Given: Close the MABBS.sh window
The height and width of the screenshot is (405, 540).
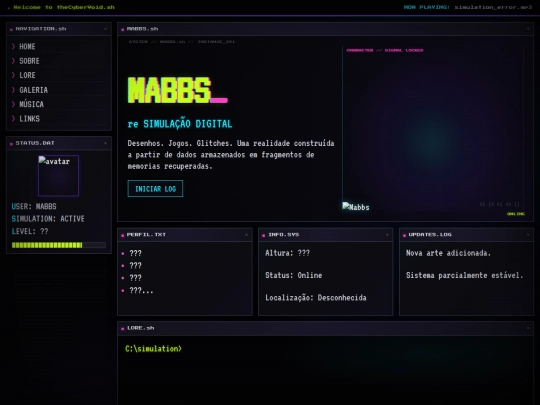Looking at the screenshot, I should coord(528,29).
